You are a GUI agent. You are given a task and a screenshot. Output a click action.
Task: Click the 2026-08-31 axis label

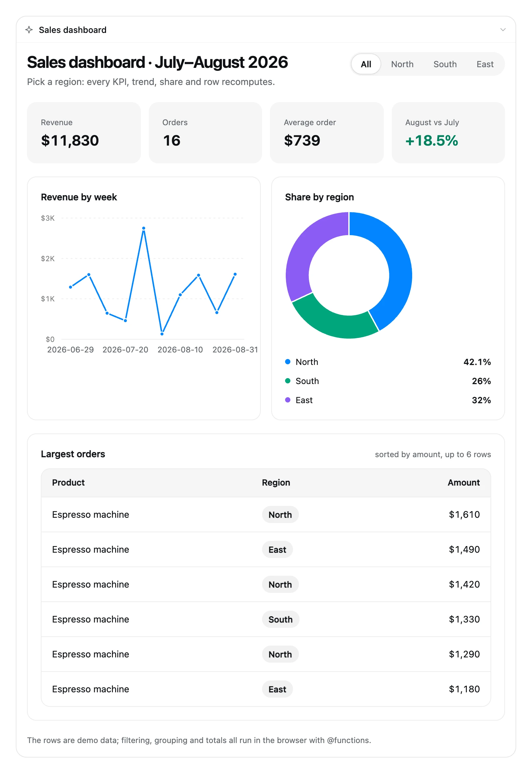click(x=235, y=349)
